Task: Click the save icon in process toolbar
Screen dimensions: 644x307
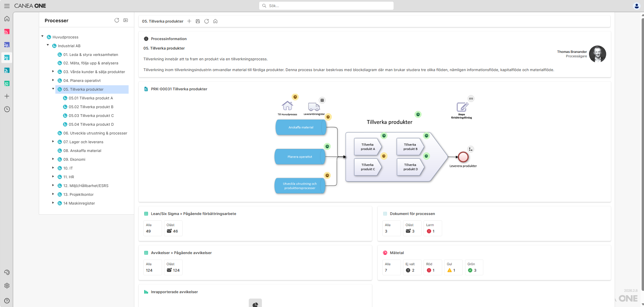Action: pos(198,21)
